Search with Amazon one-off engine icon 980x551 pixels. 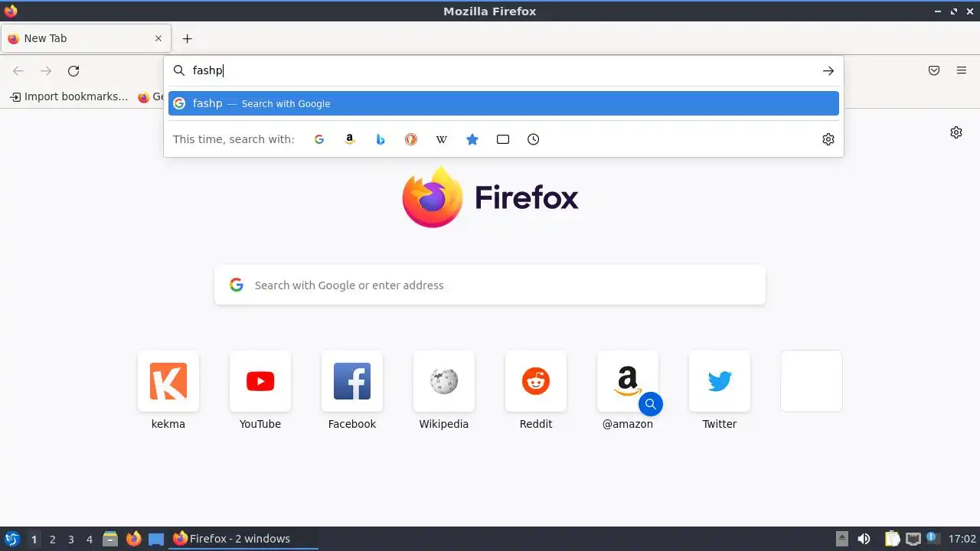pos(350,139)
